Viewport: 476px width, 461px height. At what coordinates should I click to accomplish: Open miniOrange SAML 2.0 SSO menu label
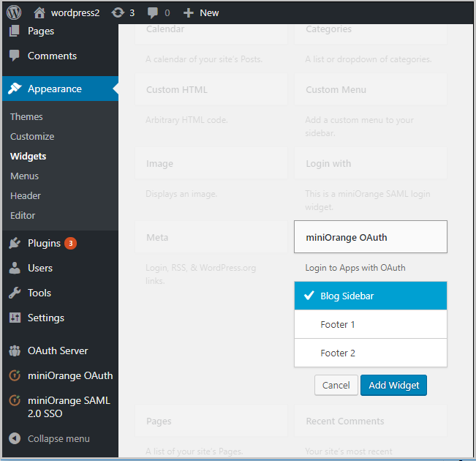69,407
